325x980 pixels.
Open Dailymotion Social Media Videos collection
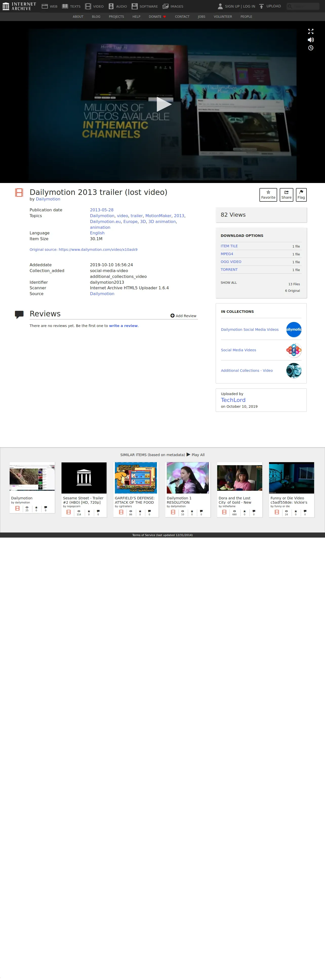(x=250, y=330)
